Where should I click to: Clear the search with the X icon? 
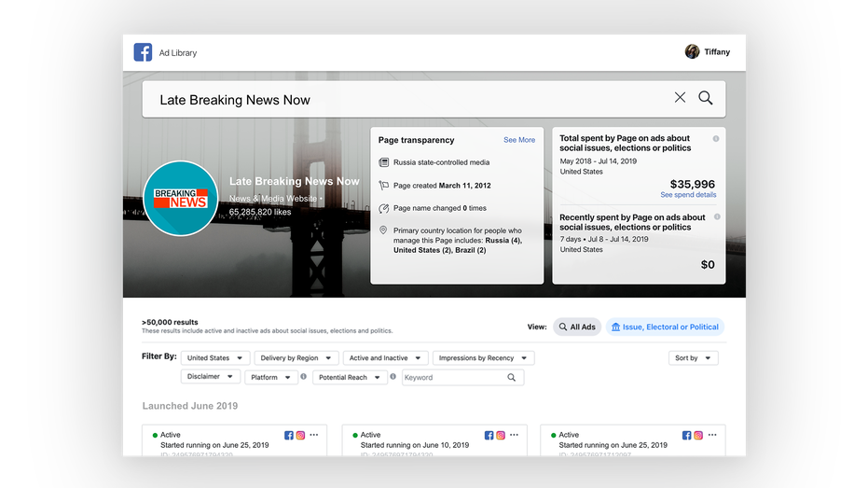tap(680, 97)
